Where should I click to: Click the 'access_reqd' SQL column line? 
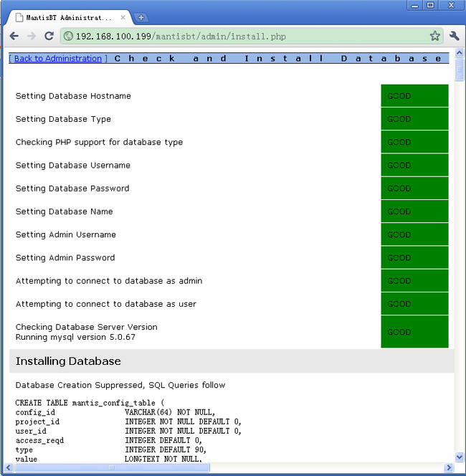tap(109, 440)
